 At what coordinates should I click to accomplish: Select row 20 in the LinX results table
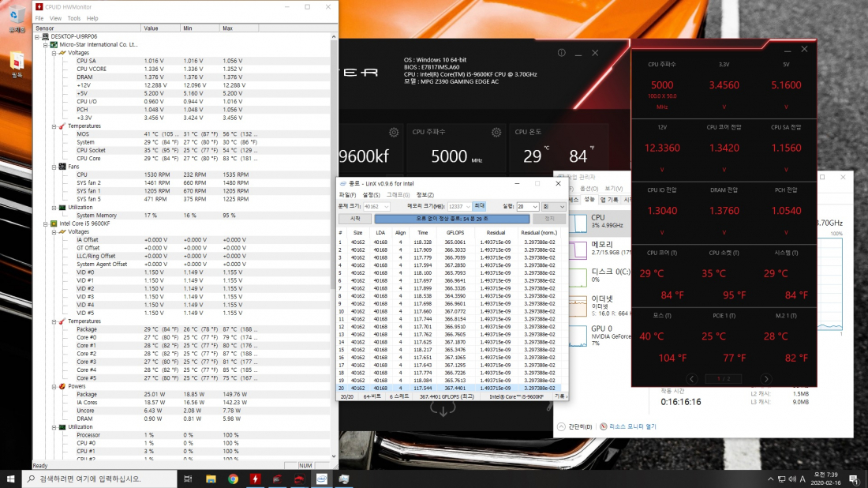click(x=449, y=389)
